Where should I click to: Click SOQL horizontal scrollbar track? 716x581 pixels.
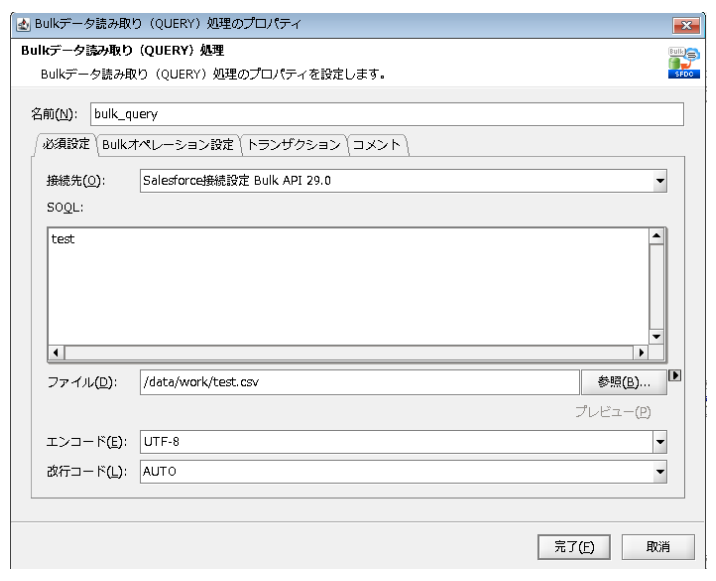(x=349, y=353)
